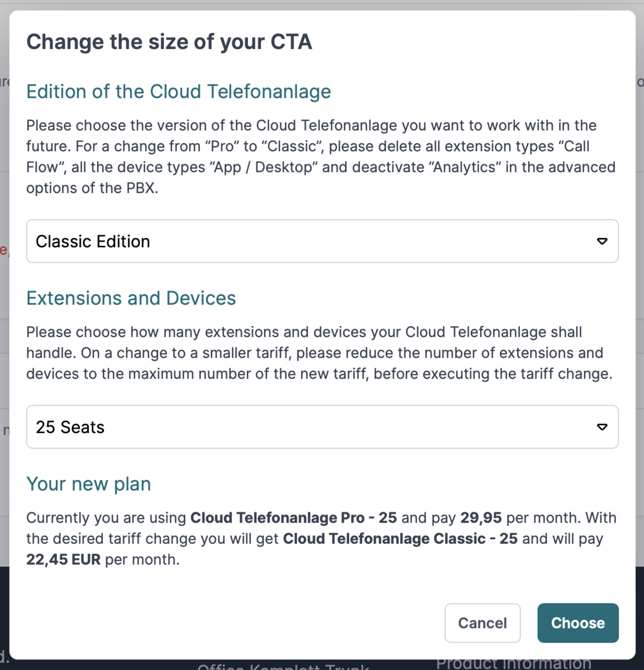
Task: Click the bold 22,45 EUR price
Action: (x=64, y=559)
